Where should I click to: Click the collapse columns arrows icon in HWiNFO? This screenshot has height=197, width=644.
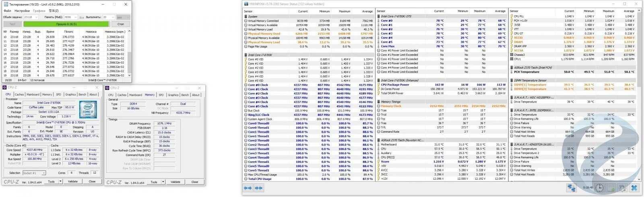click(x=259, y=188)
